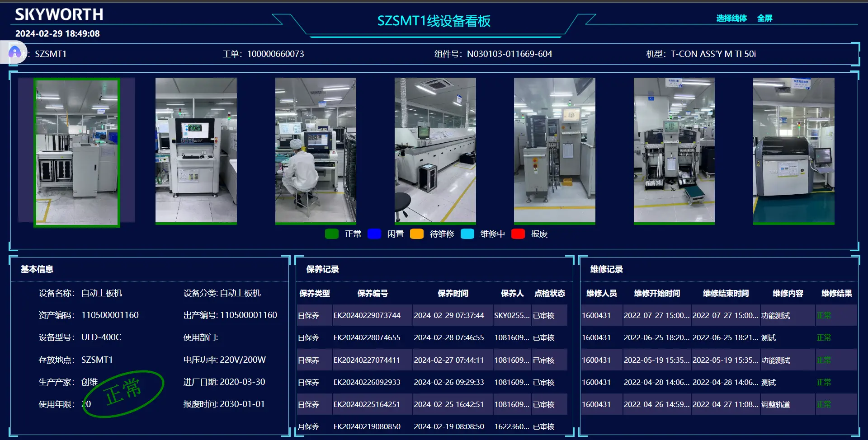The height and width of the screenshot is (440, 868).
Task: Click the 维修结果 column header
Action: coord(836,293)
